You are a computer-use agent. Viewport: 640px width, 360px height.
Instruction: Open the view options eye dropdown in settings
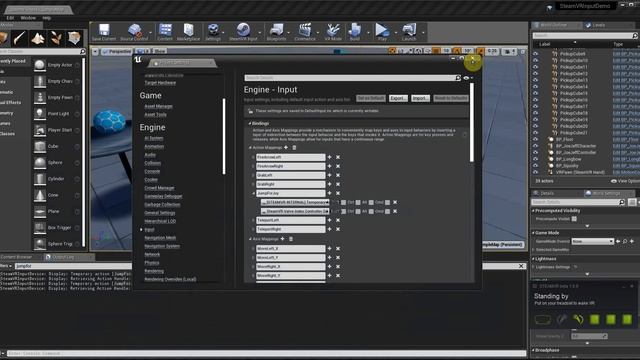468,78
